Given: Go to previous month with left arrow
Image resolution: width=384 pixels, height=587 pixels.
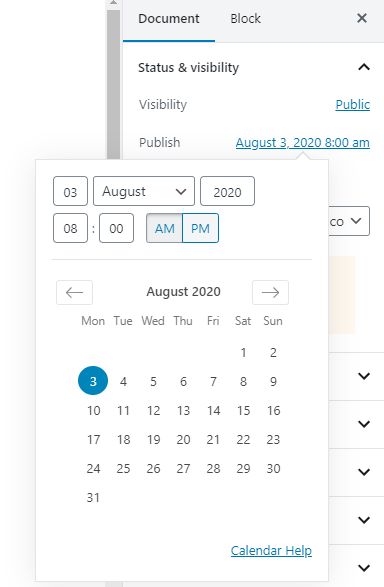Looking at the screenshot, I should click(x=74, y=292).
